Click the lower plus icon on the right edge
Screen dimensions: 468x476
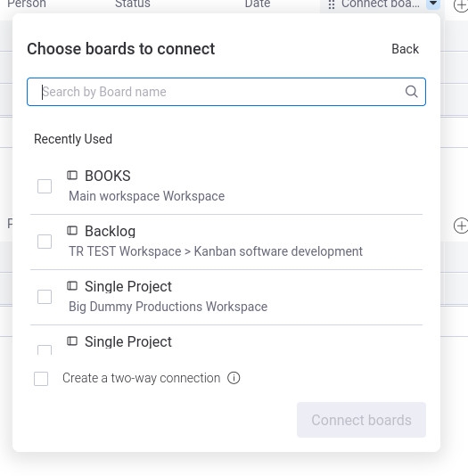(460, 226)
